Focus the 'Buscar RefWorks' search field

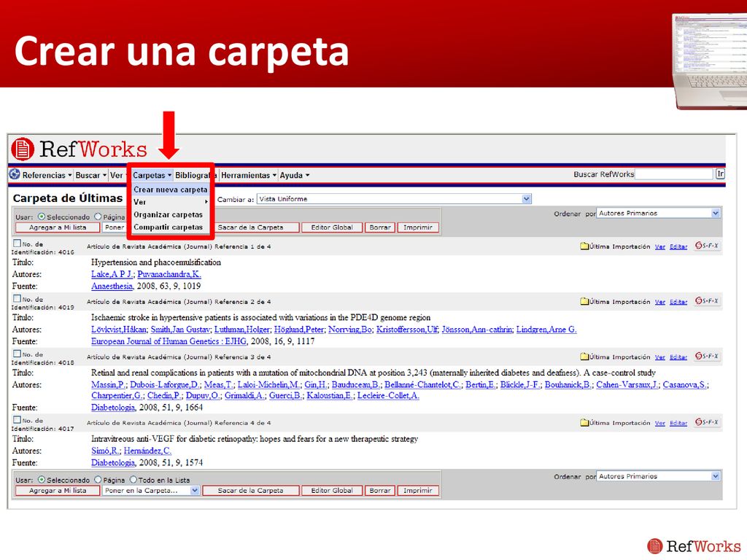[674, 174]
